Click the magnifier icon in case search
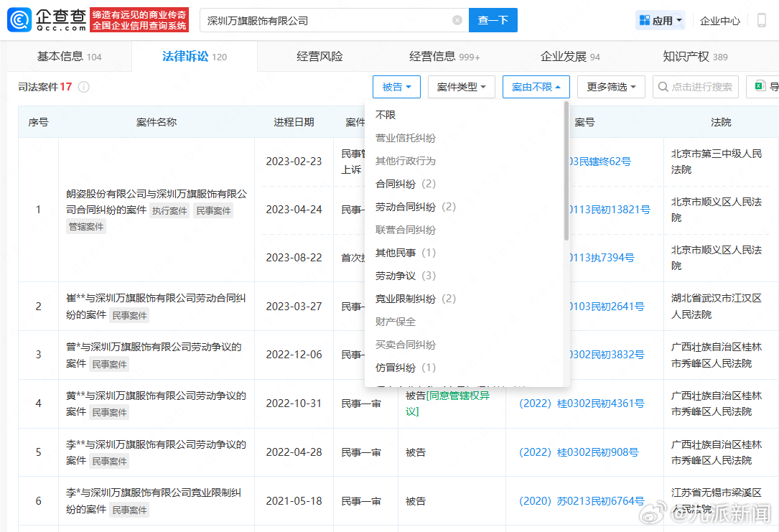The image size is (779, 532). (x=663, y=87)
